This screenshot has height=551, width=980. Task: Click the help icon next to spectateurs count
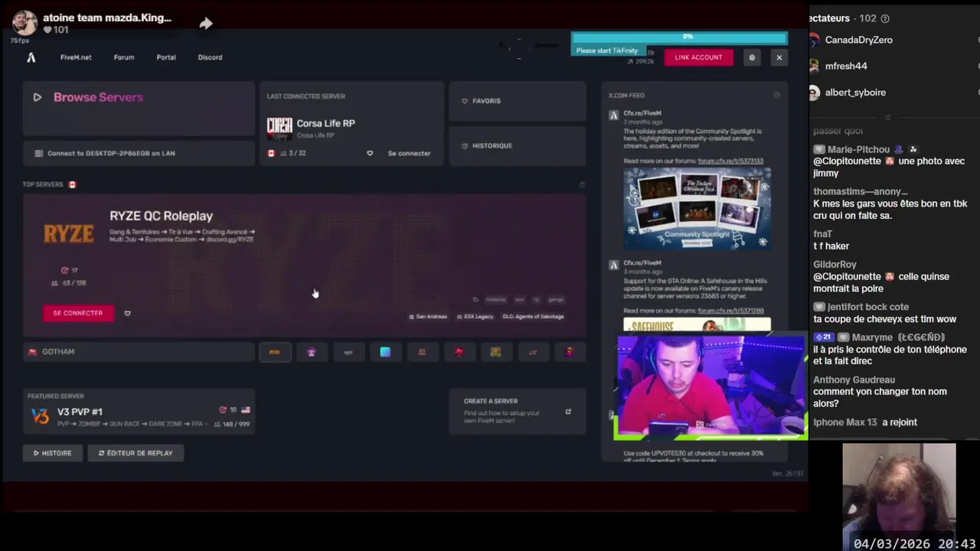tap(885, 18)
